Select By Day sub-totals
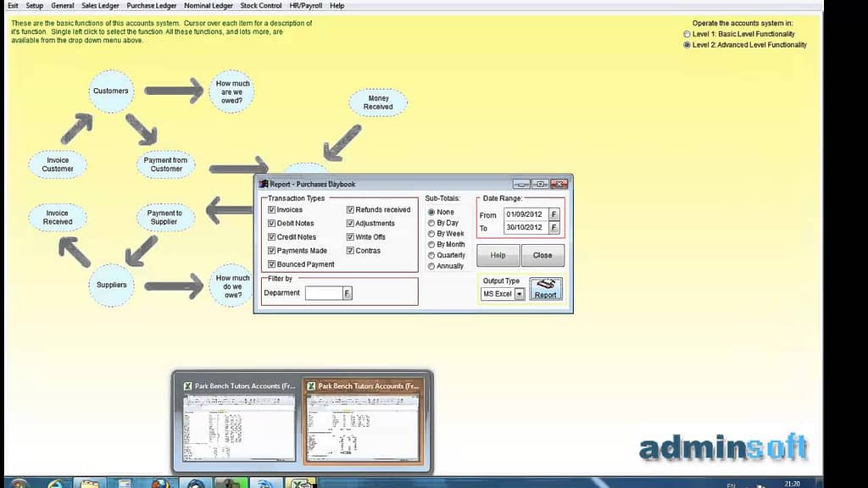Screen dimensions: 868x488 431,223
